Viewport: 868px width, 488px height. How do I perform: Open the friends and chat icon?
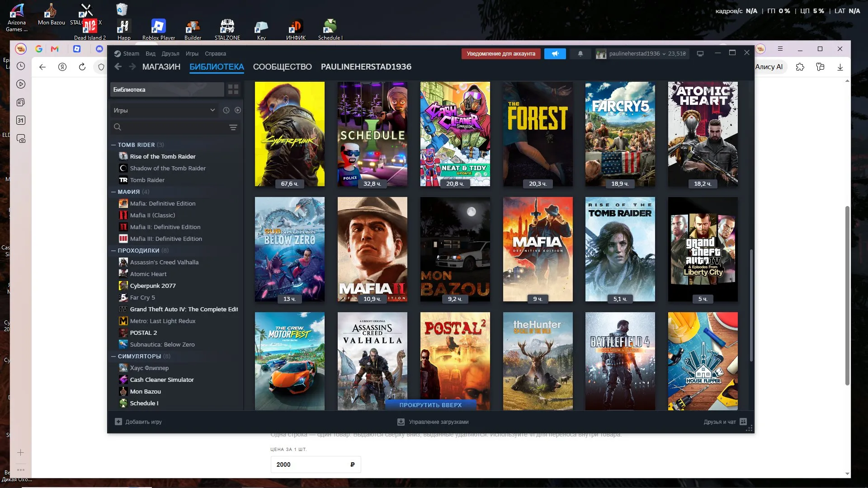[743, 422]
